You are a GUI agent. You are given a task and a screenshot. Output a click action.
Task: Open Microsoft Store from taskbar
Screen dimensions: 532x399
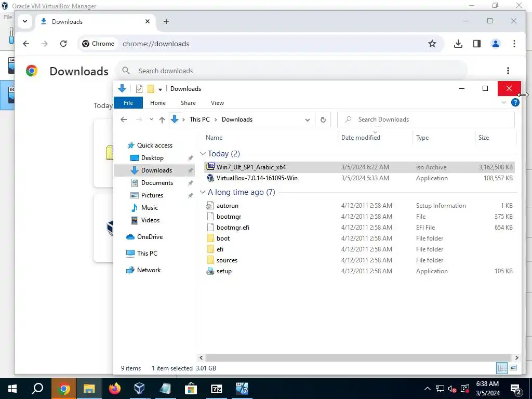(191, 389)
